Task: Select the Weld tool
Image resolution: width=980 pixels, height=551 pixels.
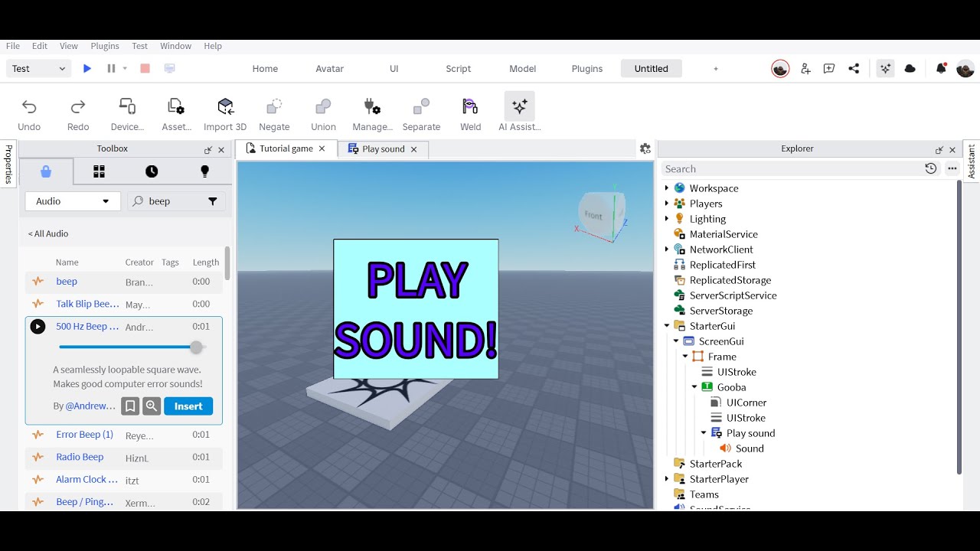Action: pyautogui.click(x=470, y=106)
